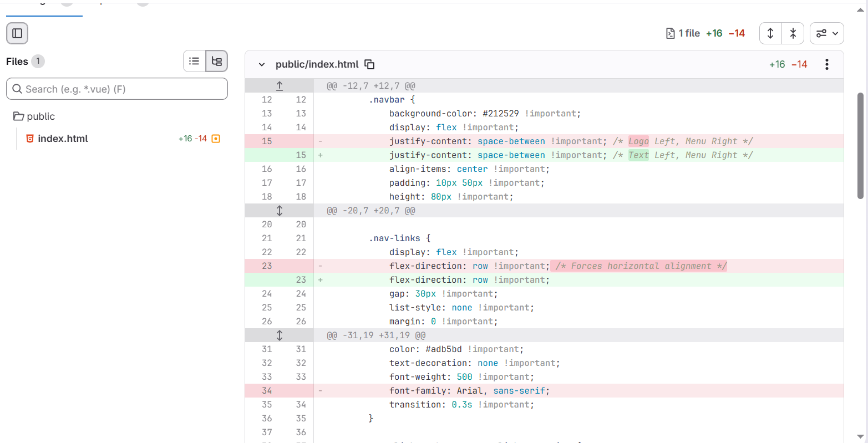Click the public/index.html file header link
The width and height of the screenshot is (868, 443).
317,64
